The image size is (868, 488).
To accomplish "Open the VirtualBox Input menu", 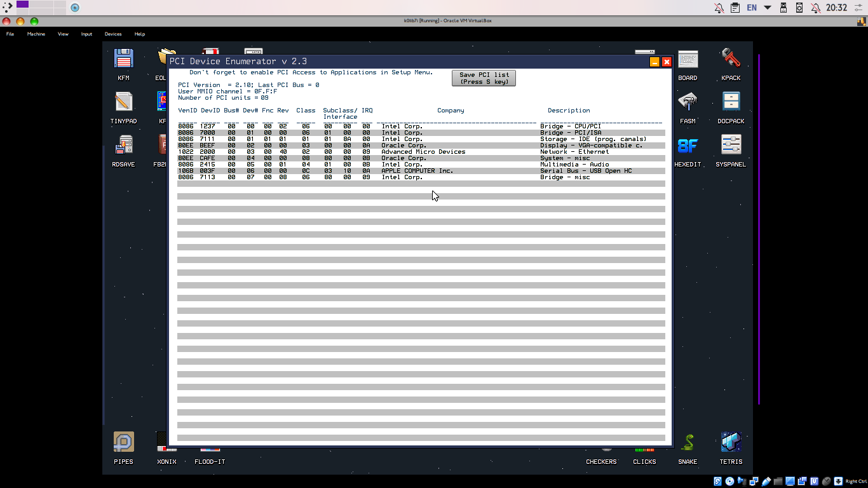I will coord(86,34).
